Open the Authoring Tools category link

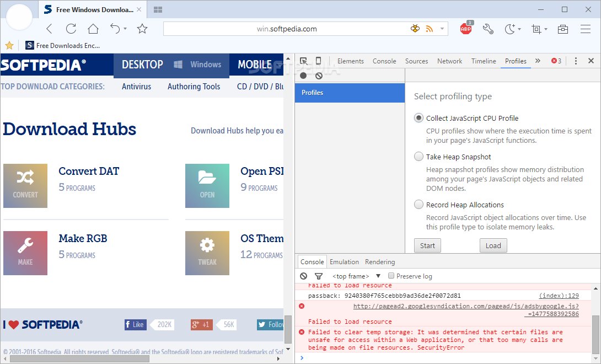pos(194,86)
